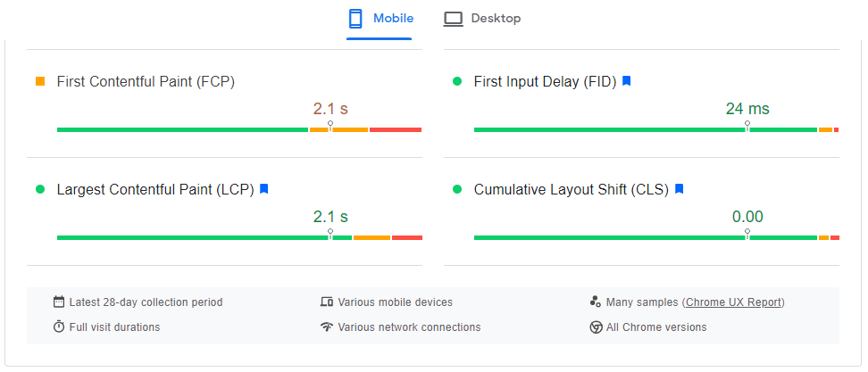868x372 pixels.
Task: Open the Chrome UX Report link
Action: click(x=732, y=302)
